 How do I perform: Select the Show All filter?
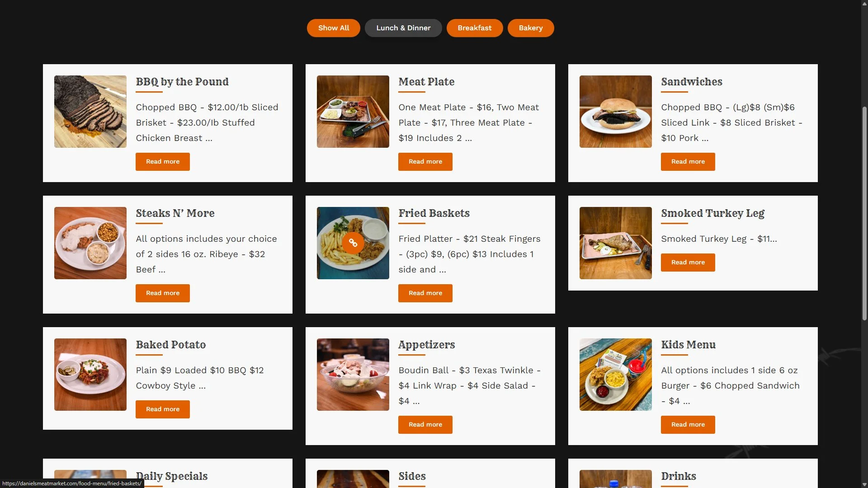334,28
